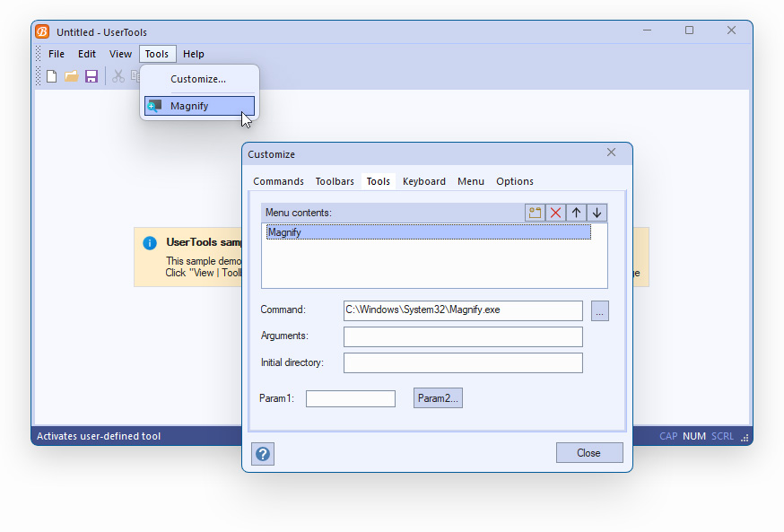Click the orange UserTools app icon
784x532 pixels.
pyautogui.click(x=42, y=31)
